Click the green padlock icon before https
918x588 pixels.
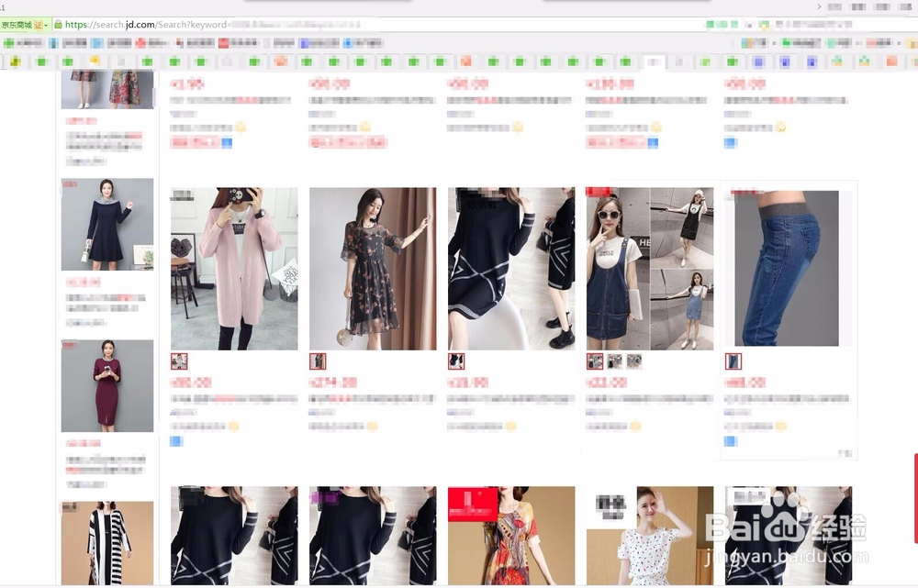point(58,25)
